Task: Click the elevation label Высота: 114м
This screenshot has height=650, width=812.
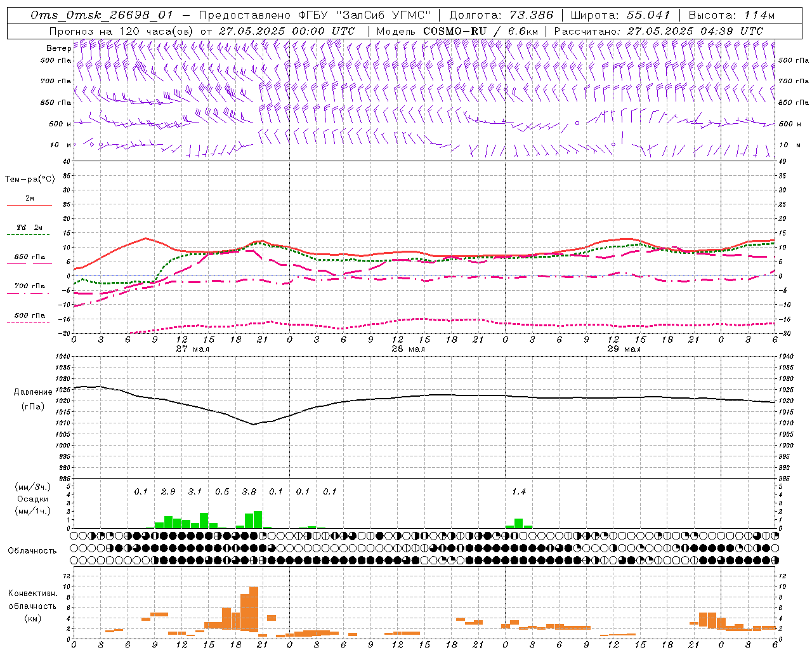Action: point(731,15)
